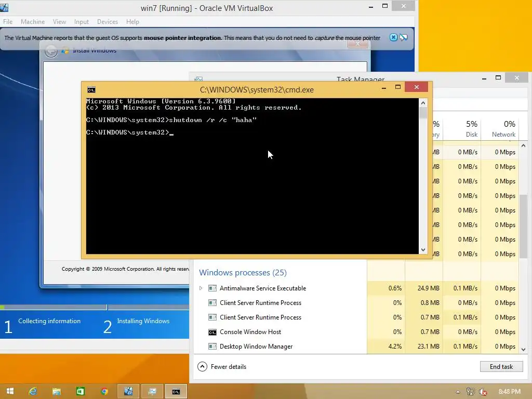This screenshot has width=532, height=399.
Task: Sort by the Network column header
Action: (x=500, y=129)
